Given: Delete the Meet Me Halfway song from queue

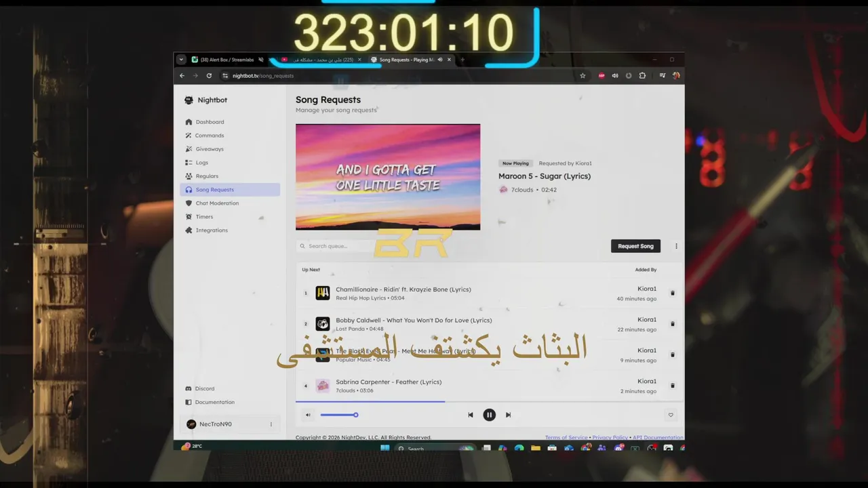Looking at the screenshot, I should click(x=673, y=354).
